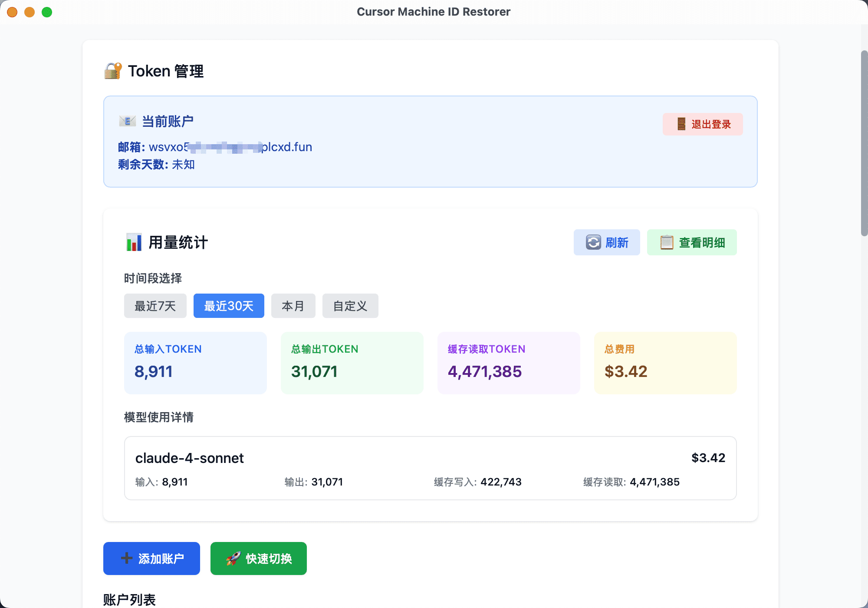Click the refresh arrows icon in 刷新
This screenshot has width=868, height=608.
click(593, 242)
